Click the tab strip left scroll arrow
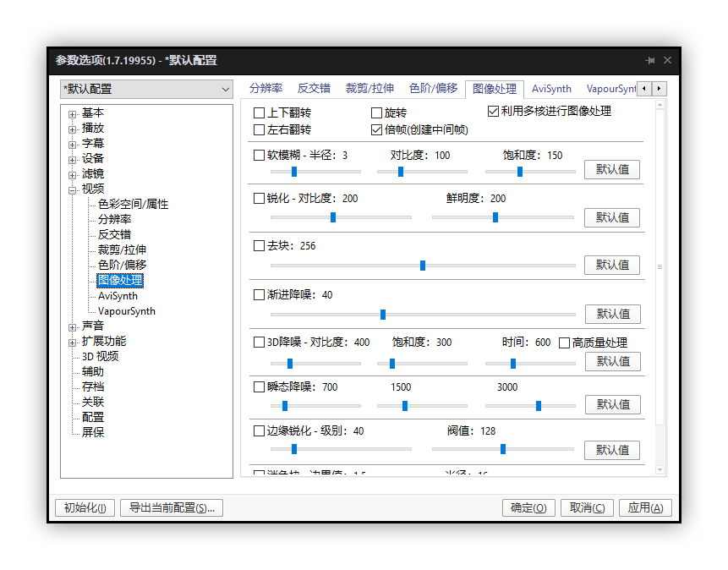Screen dimensions: 728x570 click(x=645, y=89)
